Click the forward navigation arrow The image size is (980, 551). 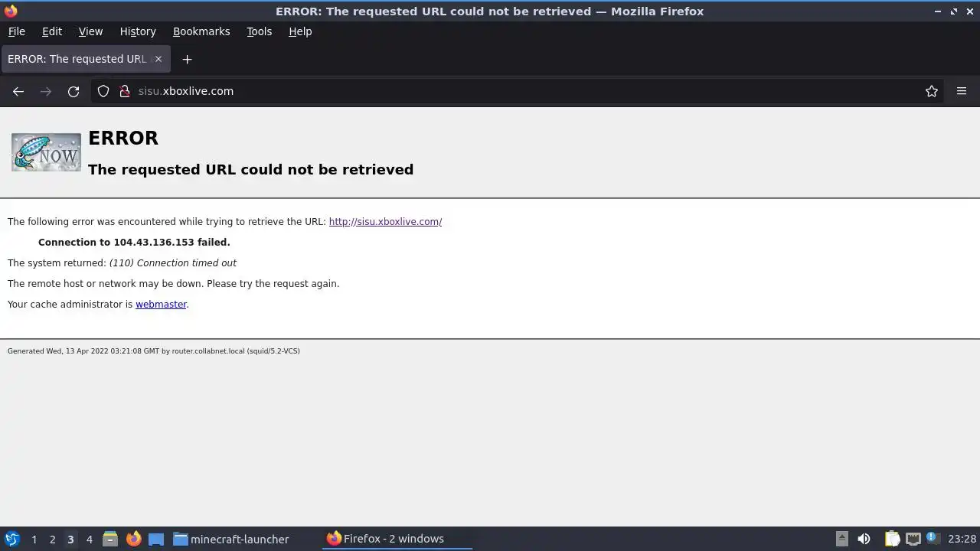(x=46, y=91)
